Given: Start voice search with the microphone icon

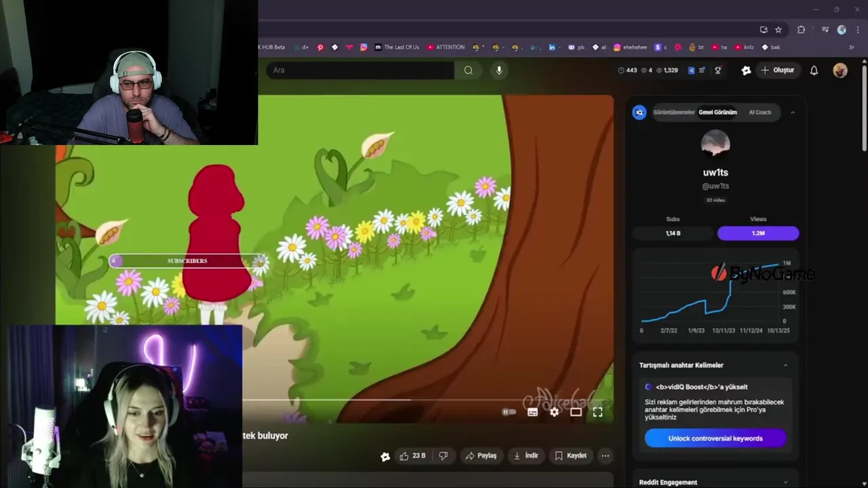Looking at the screenshot, I should point(499,70).
